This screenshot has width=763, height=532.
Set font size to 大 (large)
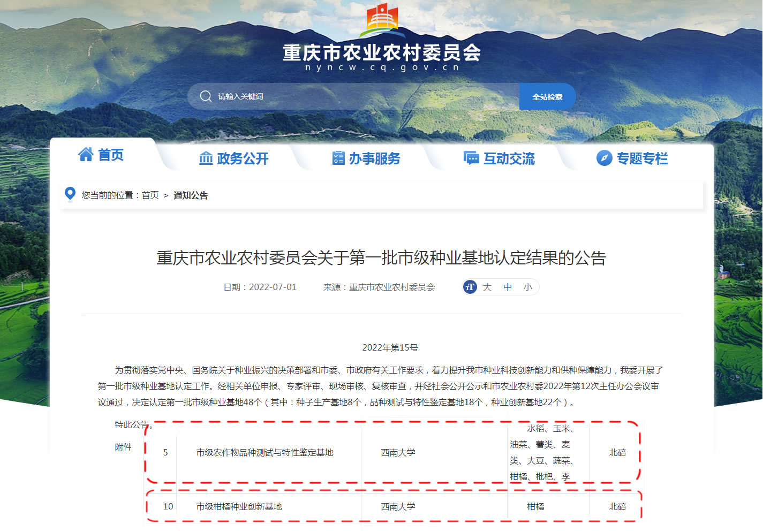[x=487, y=287]
